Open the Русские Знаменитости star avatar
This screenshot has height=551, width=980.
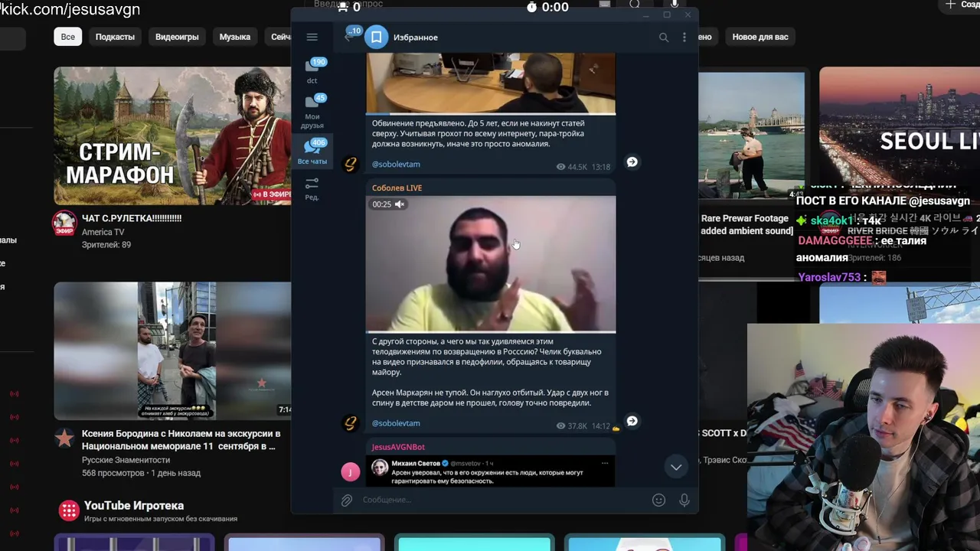(x=64, y=439)
